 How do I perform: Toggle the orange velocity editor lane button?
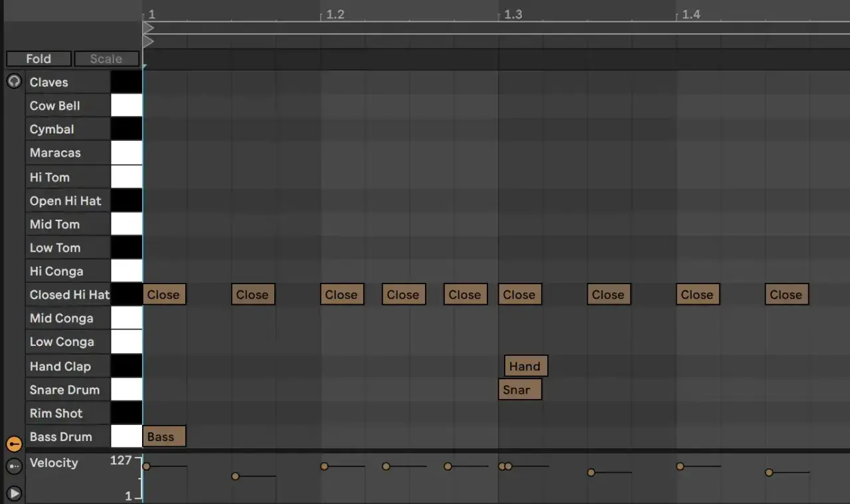pyautogui.click(x=14, y=444)
